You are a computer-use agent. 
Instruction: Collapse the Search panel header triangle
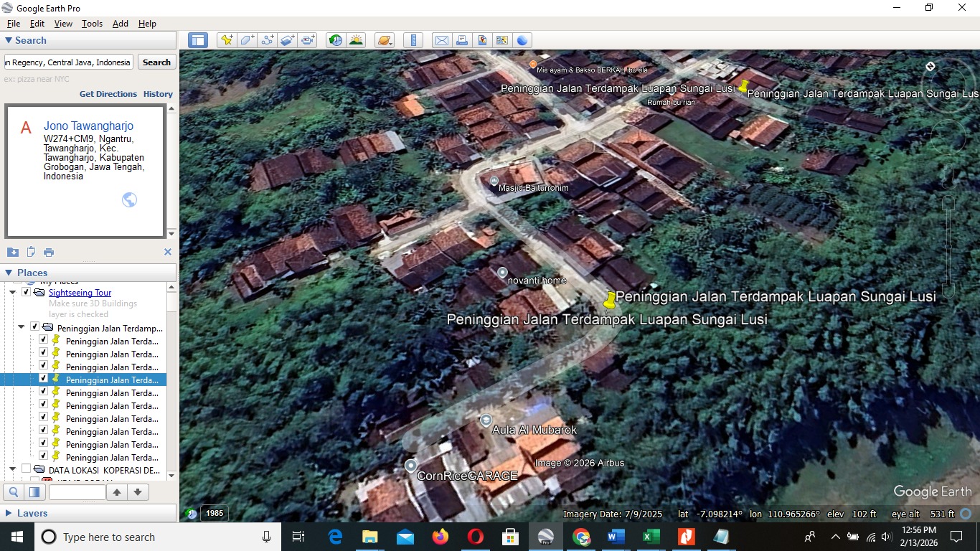(x=9, y=40)
